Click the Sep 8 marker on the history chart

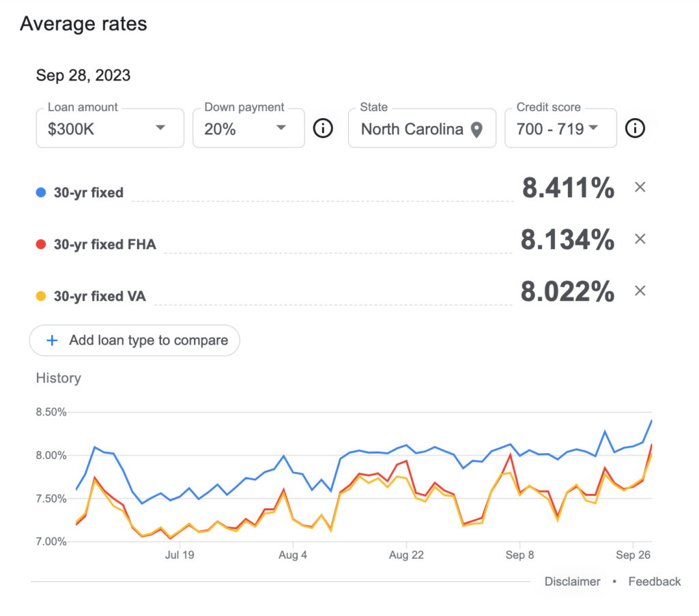click(x=519, y=555)
